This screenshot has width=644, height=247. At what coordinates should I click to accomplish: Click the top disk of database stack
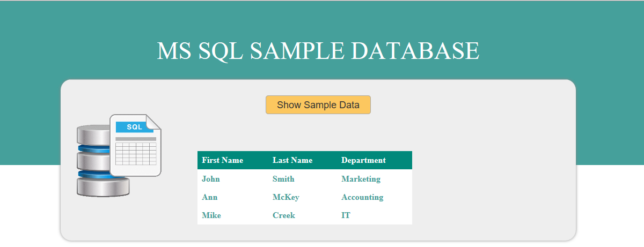pos(93,135)
